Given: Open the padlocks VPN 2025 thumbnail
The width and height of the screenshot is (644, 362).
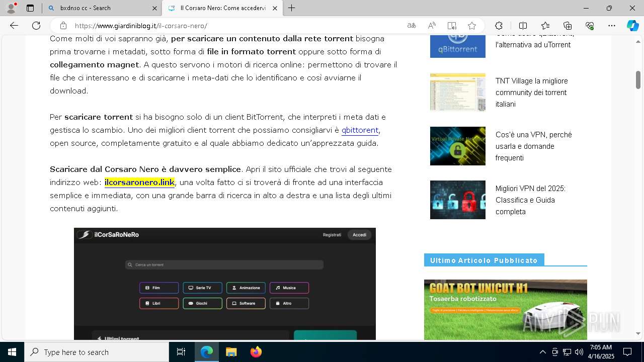Looking at the screenshot, I should click(458, 200).
